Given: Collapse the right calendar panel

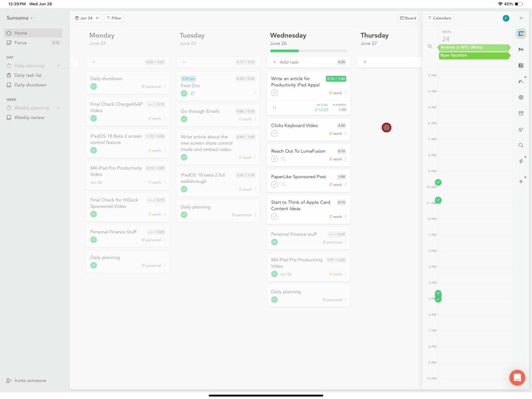Looking at the screenshot, I should 521,18.
